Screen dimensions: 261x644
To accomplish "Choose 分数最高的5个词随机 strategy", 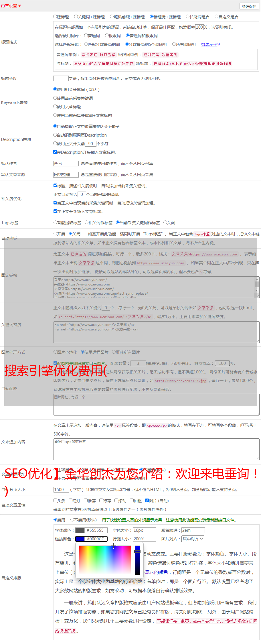I will [x=127, y=44].
